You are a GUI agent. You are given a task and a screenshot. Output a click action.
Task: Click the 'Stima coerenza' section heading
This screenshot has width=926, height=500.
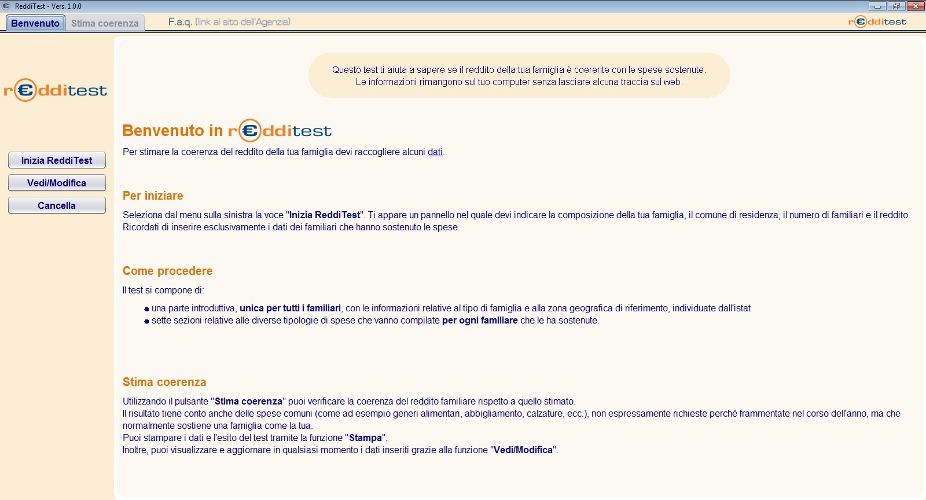pyautogui.click(x=164, y=382)
